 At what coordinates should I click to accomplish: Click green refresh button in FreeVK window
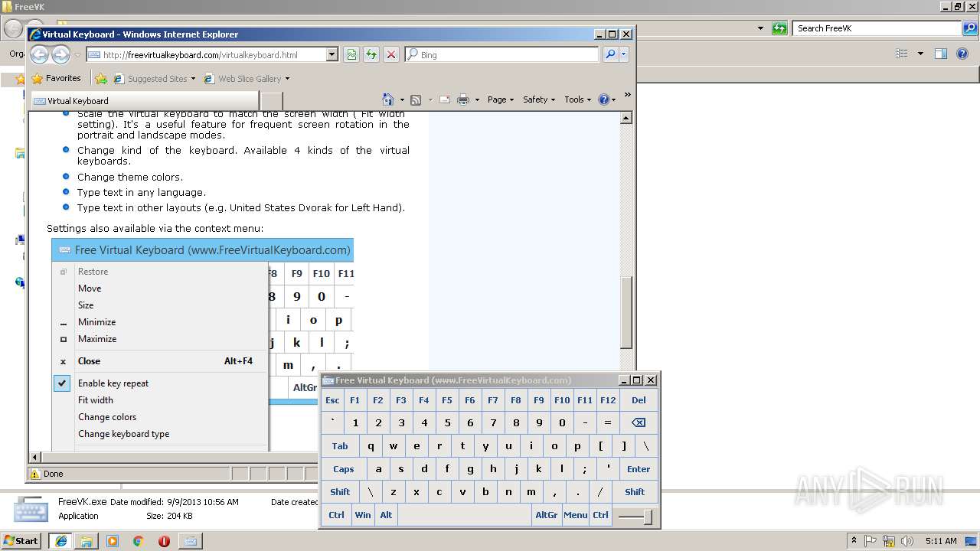click(x=779, y=28)
